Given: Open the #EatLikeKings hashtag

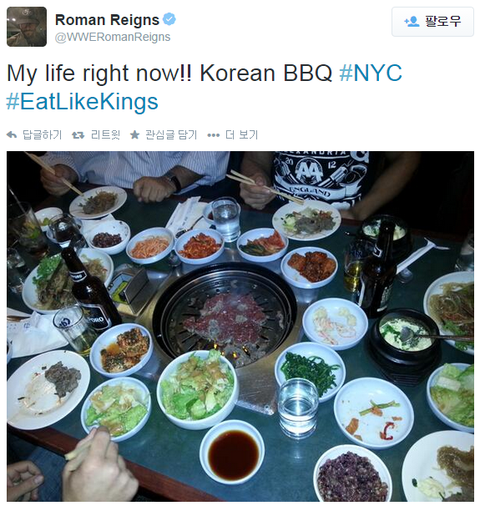Looking at the screenshot, I should (x=82, y=102).
